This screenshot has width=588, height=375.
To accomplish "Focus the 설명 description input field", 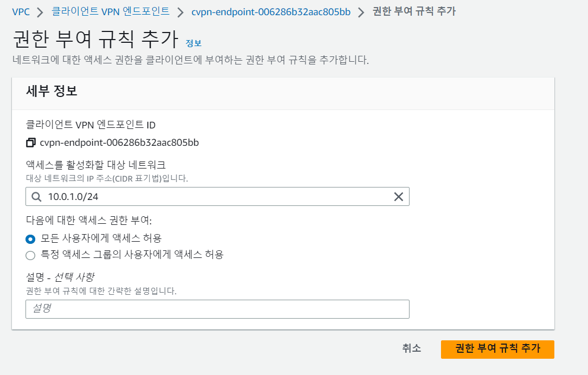I will coord(218,309).
